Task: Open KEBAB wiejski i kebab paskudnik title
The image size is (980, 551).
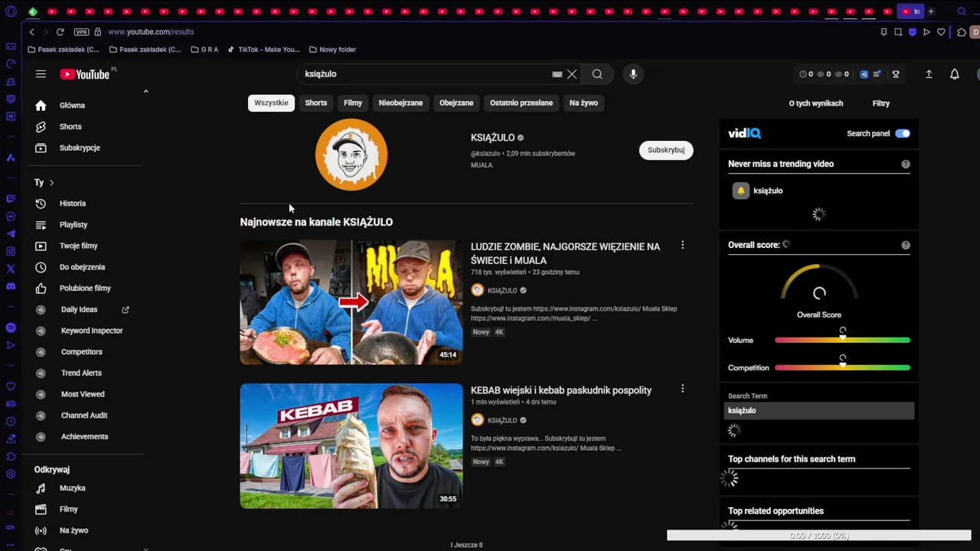Action: pos(561,390)
